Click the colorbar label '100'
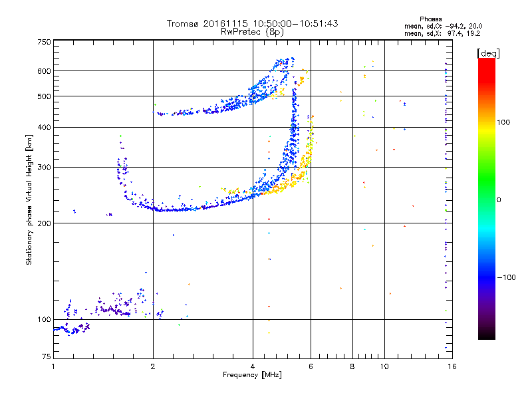 503,122
